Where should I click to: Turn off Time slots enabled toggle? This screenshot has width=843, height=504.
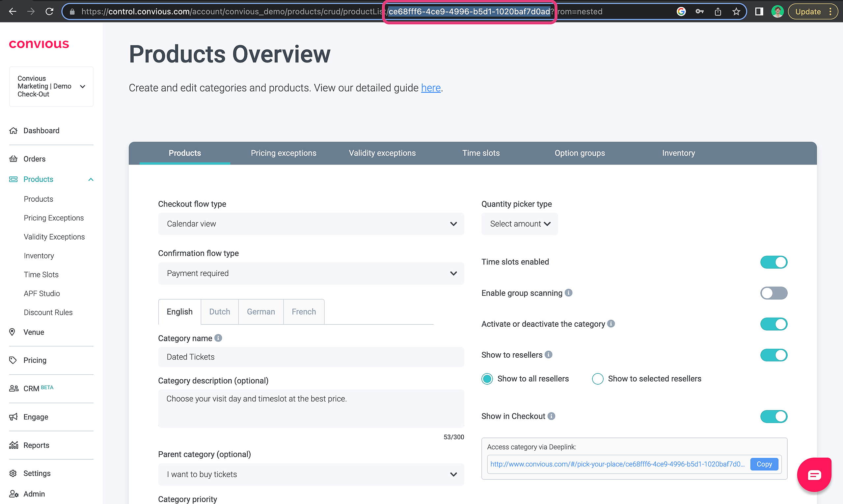coord(774,262)
